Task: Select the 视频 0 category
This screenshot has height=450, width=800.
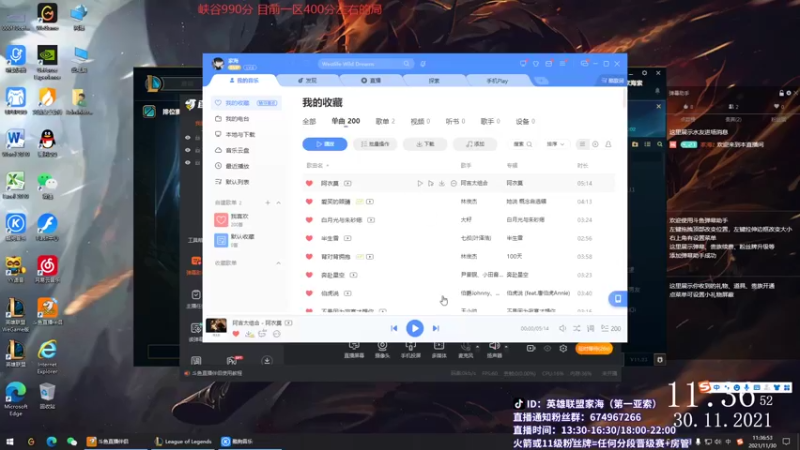Action: 420,121
